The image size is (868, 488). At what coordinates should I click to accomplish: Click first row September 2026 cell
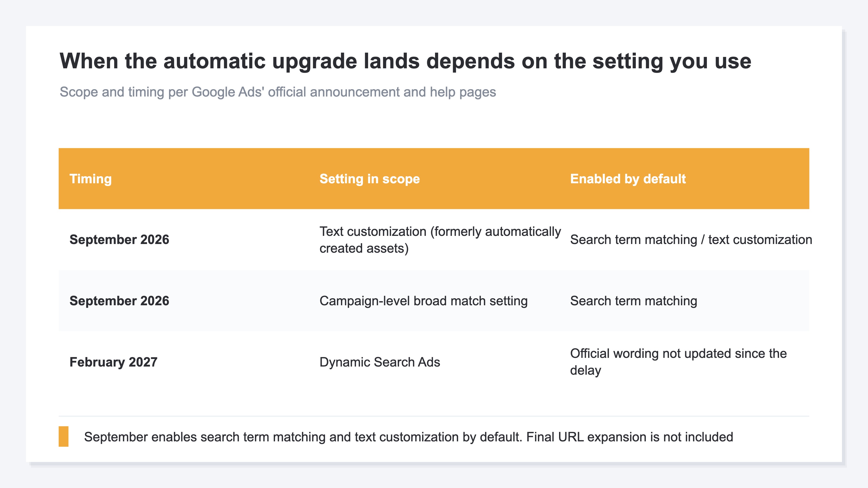pos(119,240)
